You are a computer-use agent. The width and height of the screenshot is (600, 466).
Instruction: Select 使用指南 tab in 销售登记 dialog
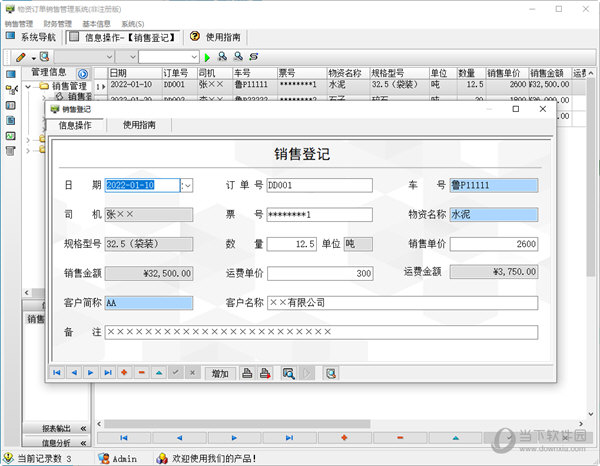click(139, 125)
